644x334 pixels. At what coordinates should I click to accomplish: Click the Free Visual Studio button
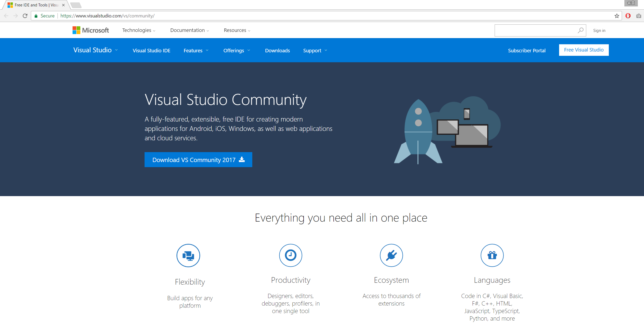584,50
